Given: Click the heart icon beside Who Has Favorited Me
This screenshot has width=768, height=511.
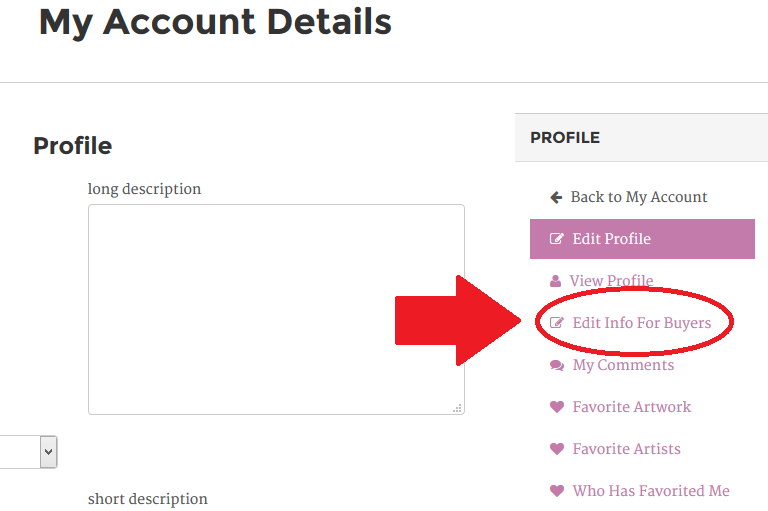Looking at the screenshot, I should click(x=557, y=491).
